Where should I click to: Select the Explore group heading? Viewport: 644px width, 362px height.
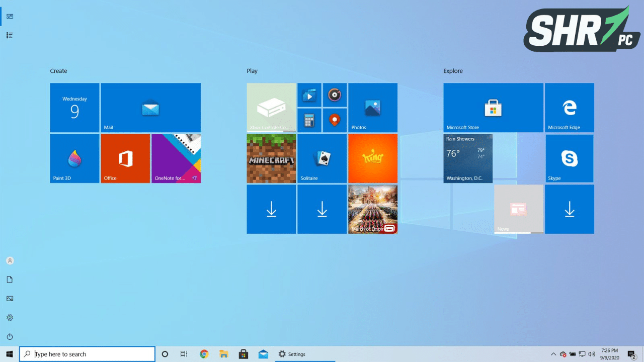(453, 71)
